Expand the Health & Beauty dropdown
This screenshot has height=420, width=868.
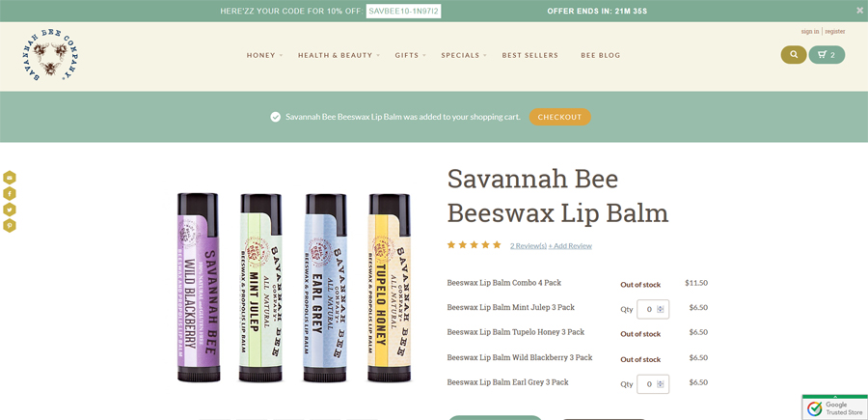click(x=339, y=55)
